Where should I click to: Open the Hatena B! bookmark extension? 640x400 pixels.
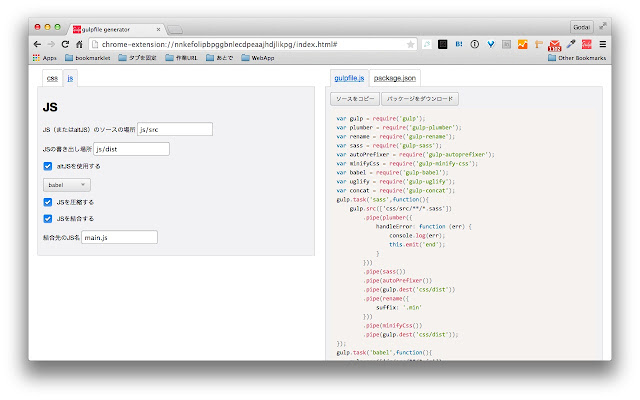pyautogui.click(x=459, y=44)
